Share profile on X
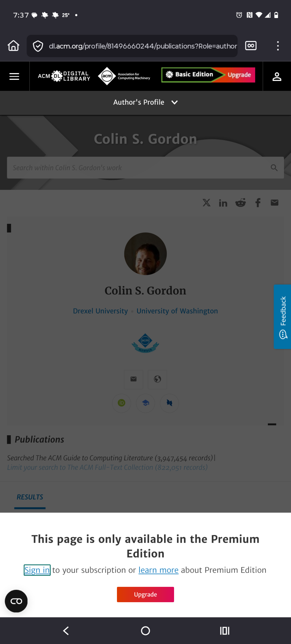The width and height of the screenshot is (291, 644). (x=207, y=202)
